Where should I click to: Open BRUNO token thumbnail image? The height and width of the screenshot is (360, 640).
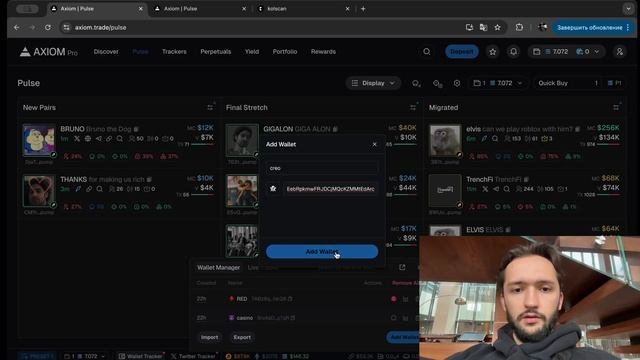[39, 140]
